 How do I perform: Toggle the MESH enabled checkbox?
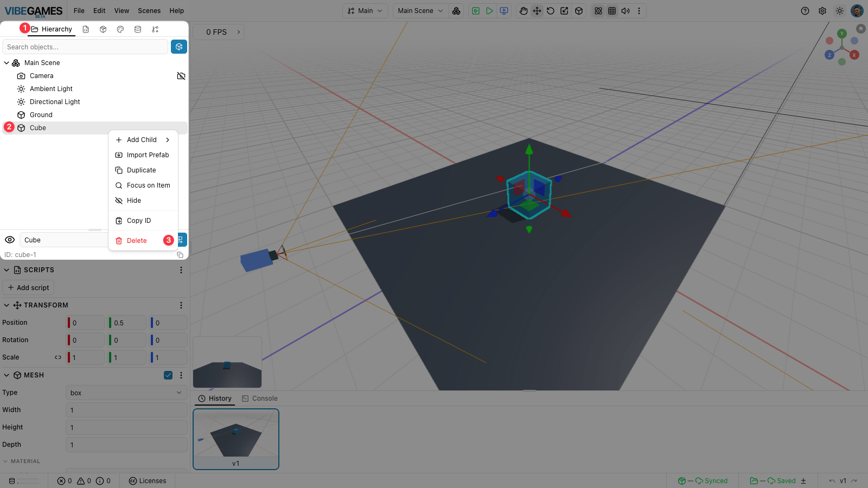[x=168, y=375]
